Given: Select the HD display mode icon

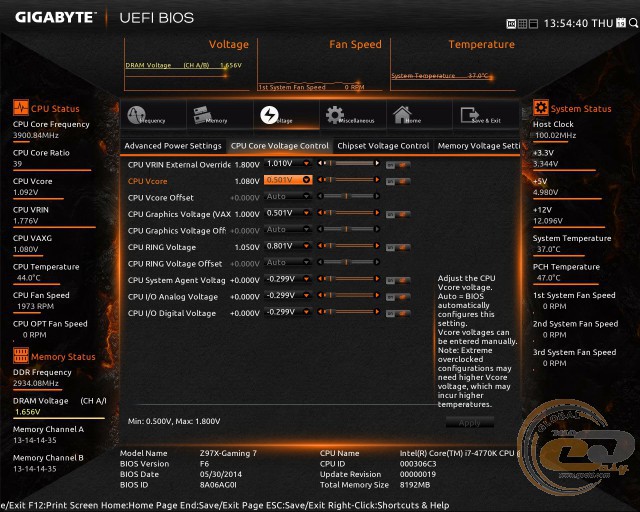Looking at the screenshot, I should (x=511, y=24).
